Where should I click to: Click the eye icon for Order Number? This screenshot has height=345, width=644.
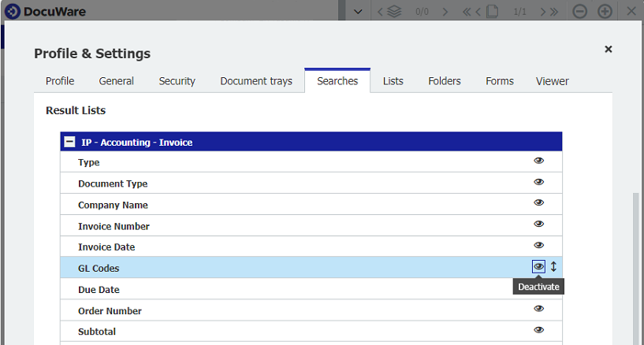point(539,310)
